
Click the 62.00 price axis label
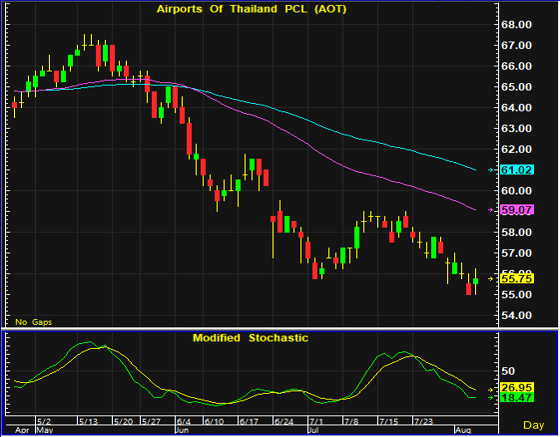516,149
